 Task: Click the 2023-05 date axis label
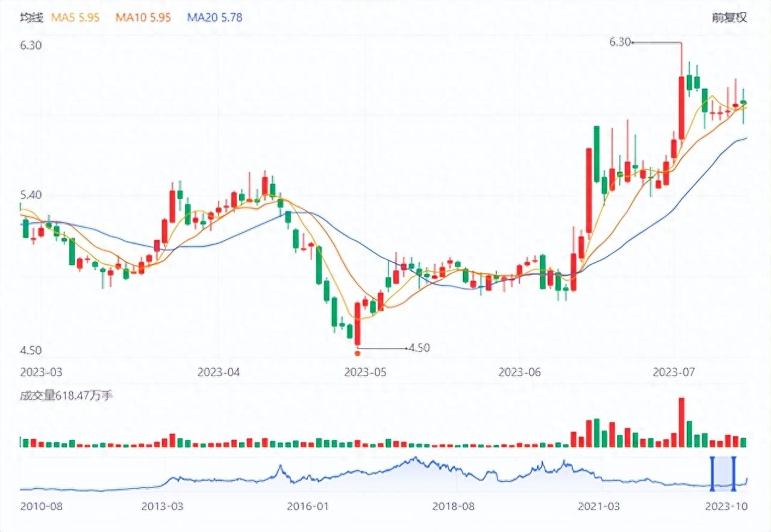364,373
